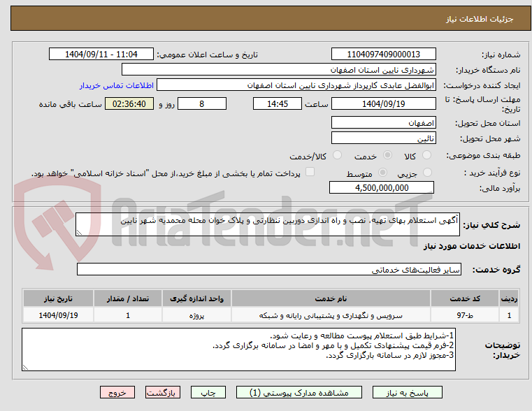The width and height of the screenshot is (532, 411).
Task: Click the شماره نیاز field 1104097409000013
Action: click(x=383, y=55)
